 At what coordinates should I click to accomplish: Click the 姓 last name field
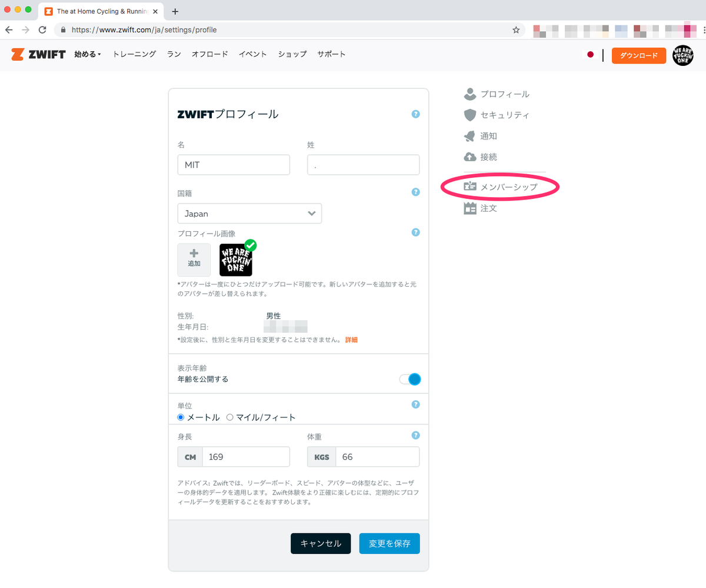[363, 165]
